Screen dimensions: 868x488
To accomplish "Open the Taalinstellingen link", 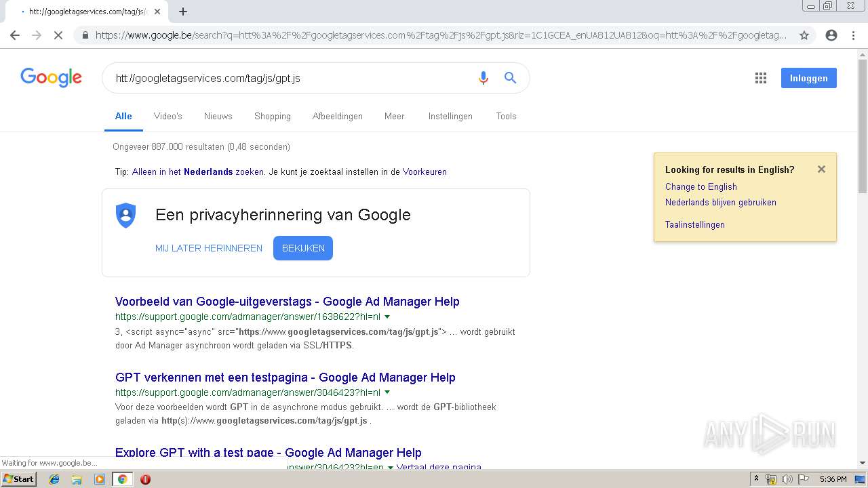I will coord(695,224).
